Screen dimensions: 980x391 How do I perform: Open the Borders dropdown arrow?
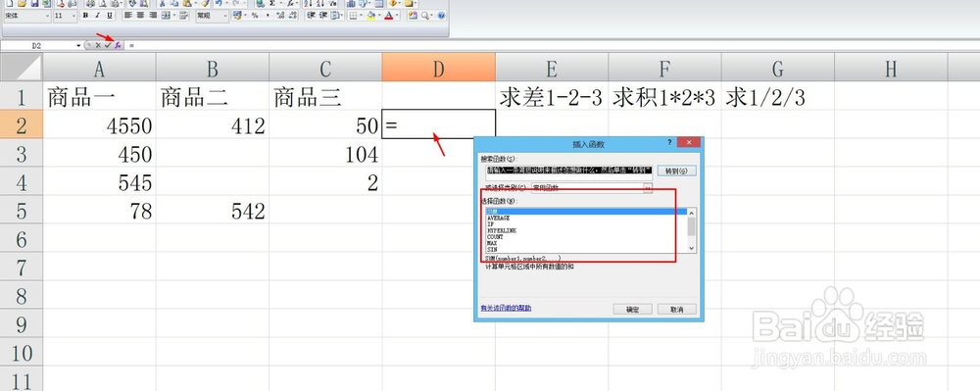pos(362,15)
